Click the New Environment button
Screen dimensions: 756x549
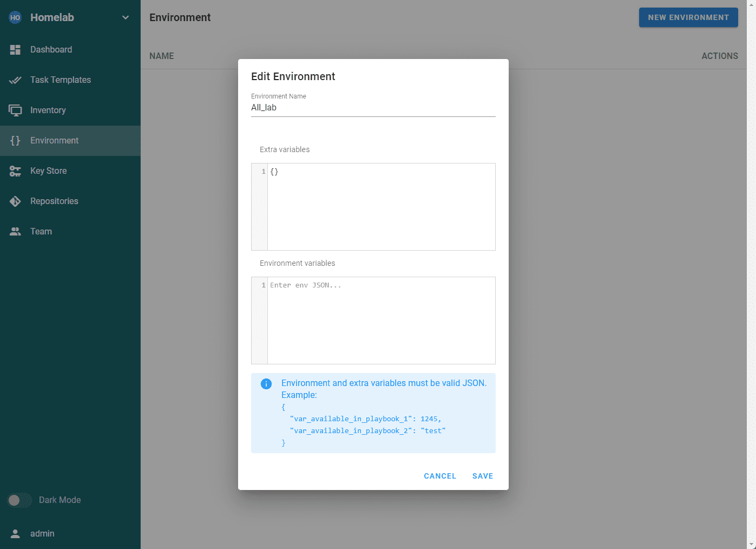[x=688, y=17]
